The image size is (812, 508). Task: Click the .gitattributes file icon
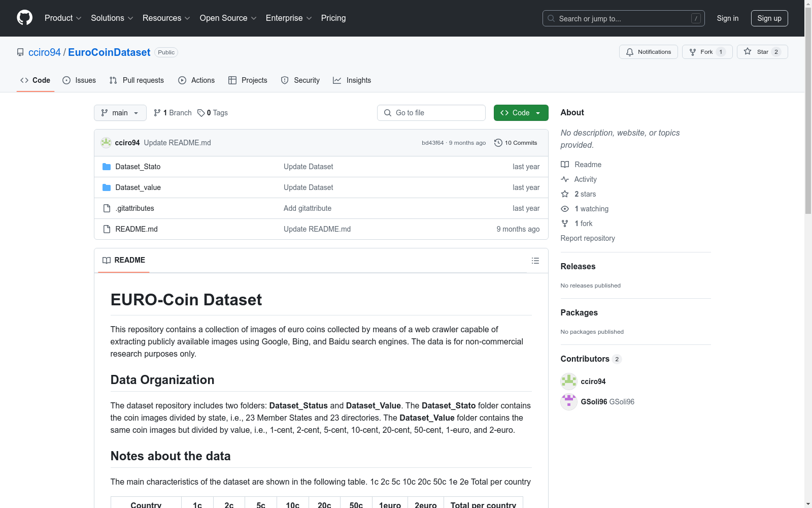click(x=107, y=208)
